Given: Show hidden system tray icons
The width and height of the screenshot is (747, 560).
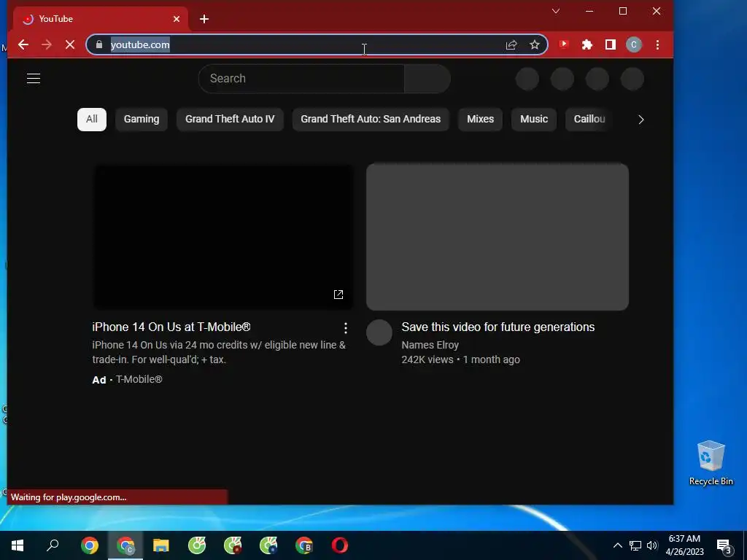Looking at the screenshot, I should [617, 545].
